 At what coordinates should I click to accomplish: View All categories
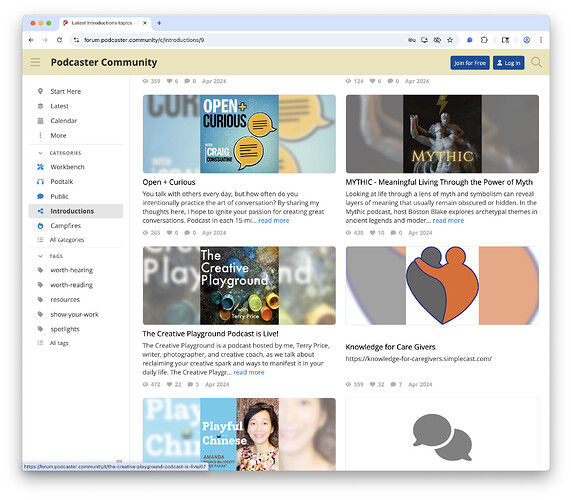[67, 240]
